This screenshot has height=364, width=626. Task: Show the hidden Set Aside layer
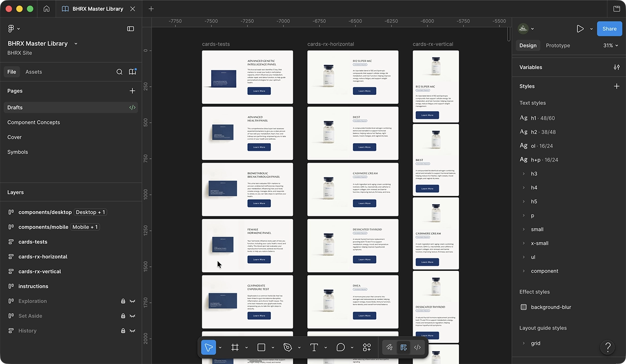(132, 316)
